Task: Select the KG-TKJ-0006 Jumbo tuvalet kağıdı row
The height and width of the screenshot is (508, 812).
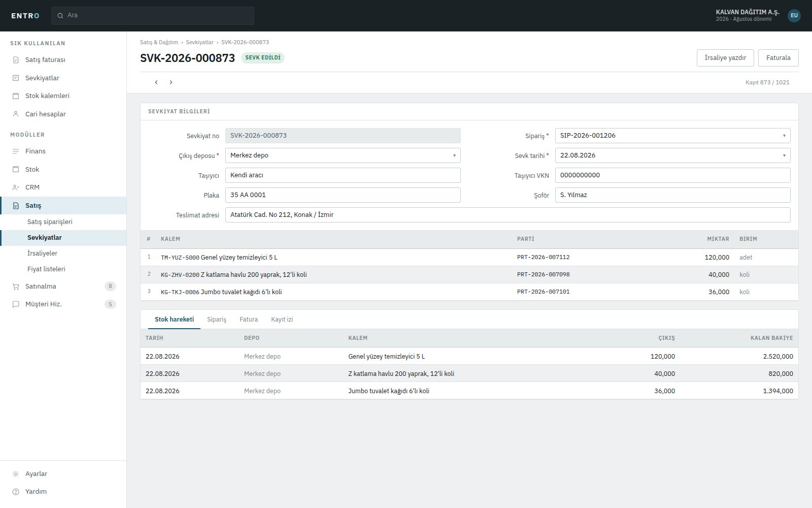Action: click(x=469, y=292)
